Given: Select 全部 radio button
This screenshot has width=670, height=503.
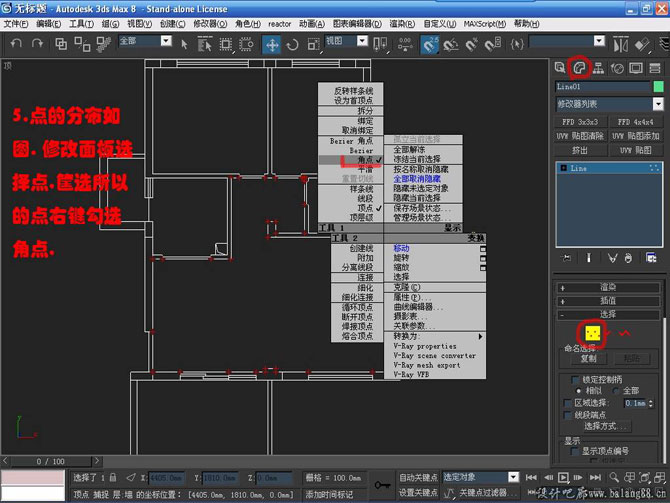Looking at the screenshot, I should tap(615, 391).
